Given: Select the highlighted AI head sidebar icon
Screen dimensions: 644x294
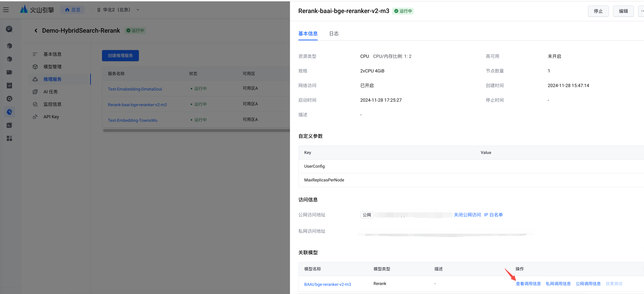Looking at the screenshot, I should 9,112.
